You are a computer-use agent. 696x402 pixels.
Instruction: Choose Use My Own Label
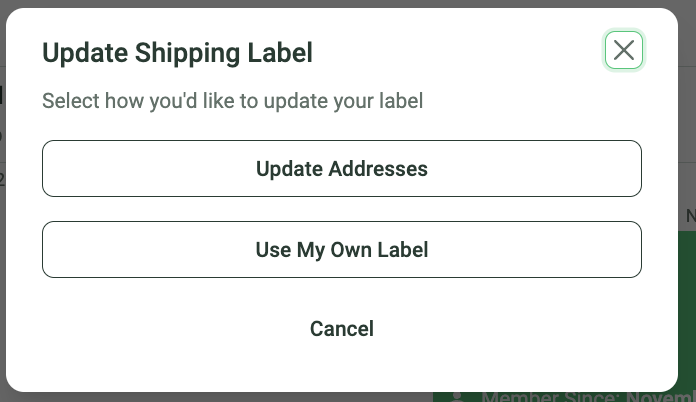(342, 249)
